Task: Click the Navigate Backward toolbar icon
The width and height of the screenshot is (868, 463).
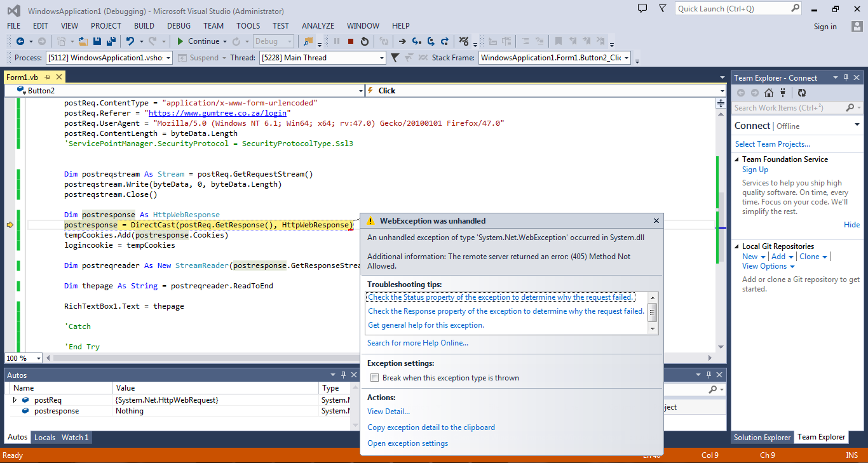Action: pyautogui.click(x=20, y=41)
